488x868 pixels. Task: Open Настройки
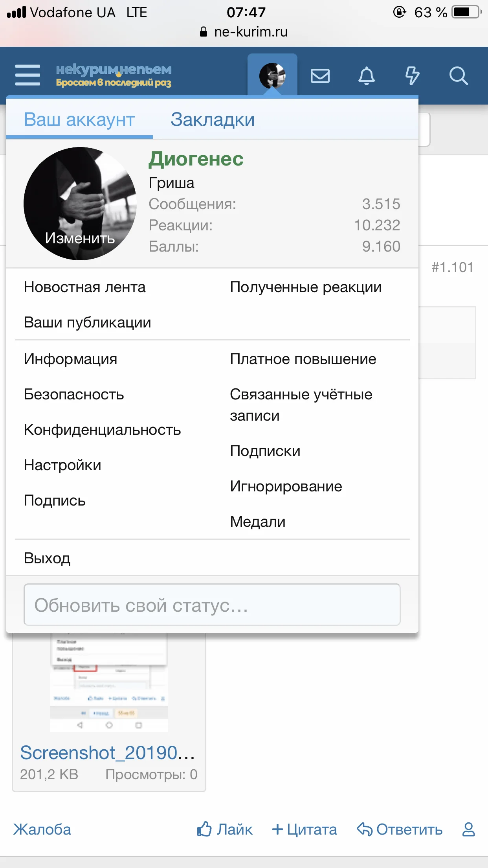coord(62,465)
